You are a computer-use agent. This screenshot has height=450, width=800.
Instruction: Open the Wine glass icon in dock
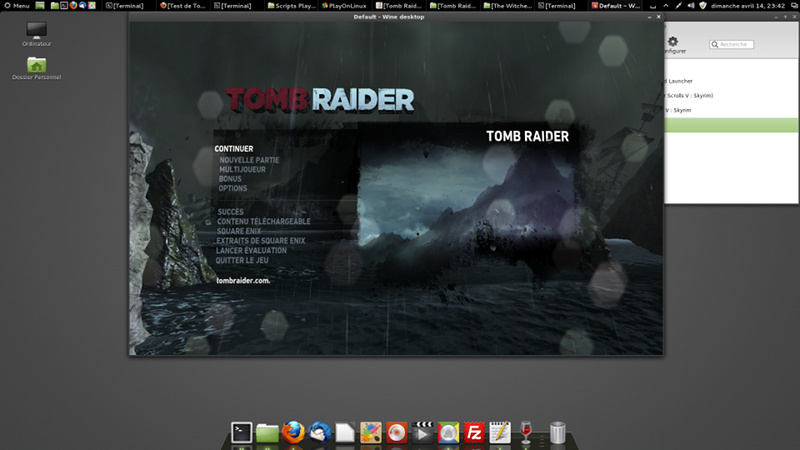(x=526, y=433)
